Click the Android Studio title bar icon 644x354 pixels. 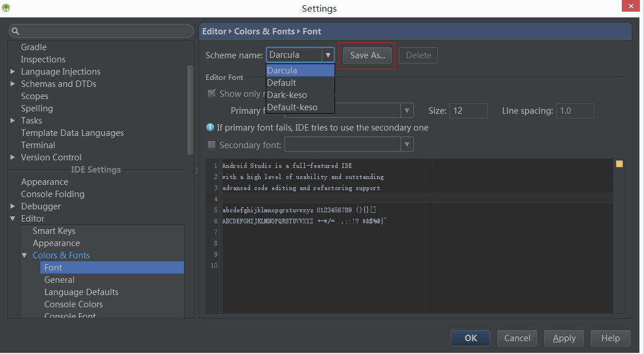[x=6, y=8]
